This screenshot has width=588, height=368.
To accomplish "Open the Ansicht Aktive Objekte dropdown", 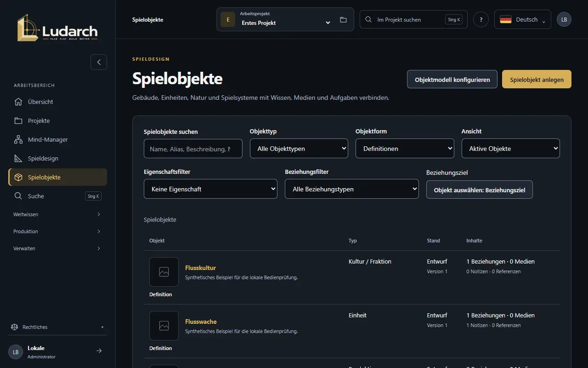I will click(x=511, y=149).
